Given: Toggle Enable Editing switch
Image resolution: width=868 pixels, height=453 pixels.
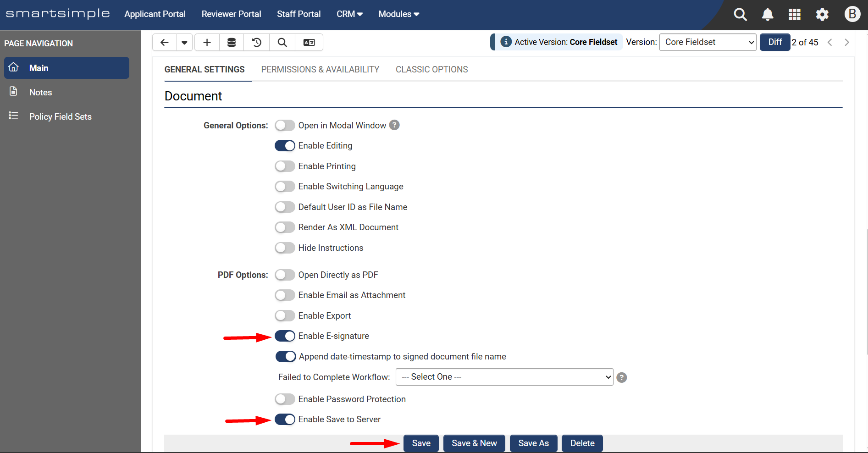Looking at the screenshot, I should [x=285, y=146].
